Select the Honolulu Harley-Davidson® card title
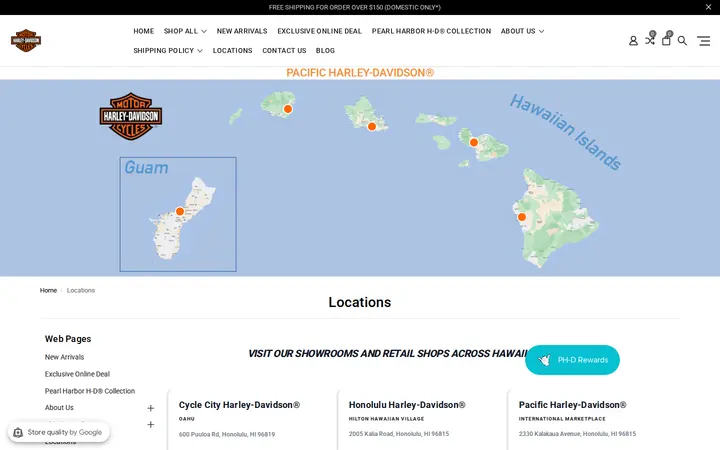Screen dimensions: 720x450 tap(407, 405)
